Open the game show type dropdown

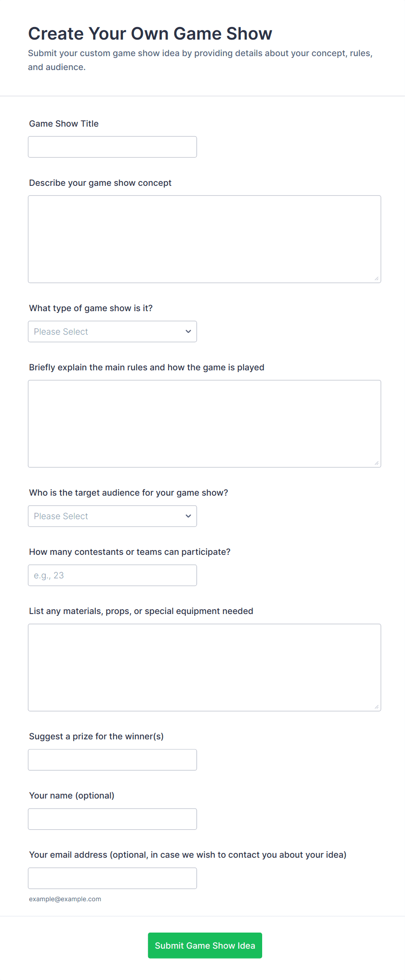pos(112,332)
